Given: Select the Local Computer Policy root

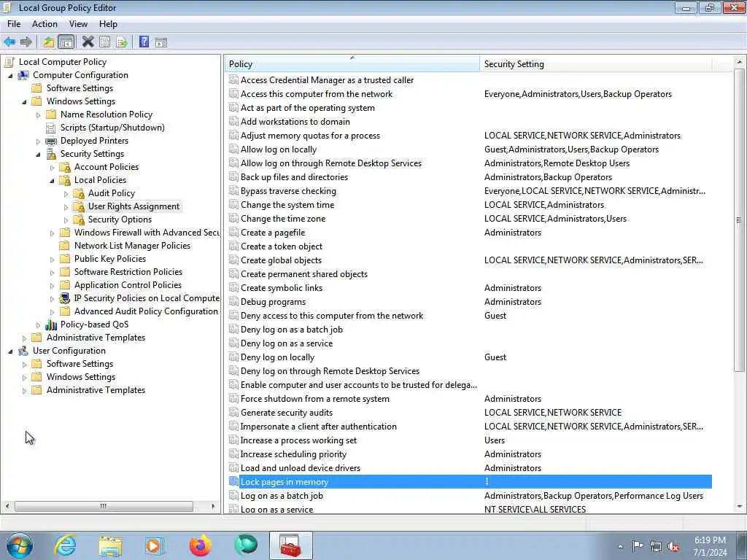Looking at the screenshot, I should pyautogui.click(x=63, y=62).
